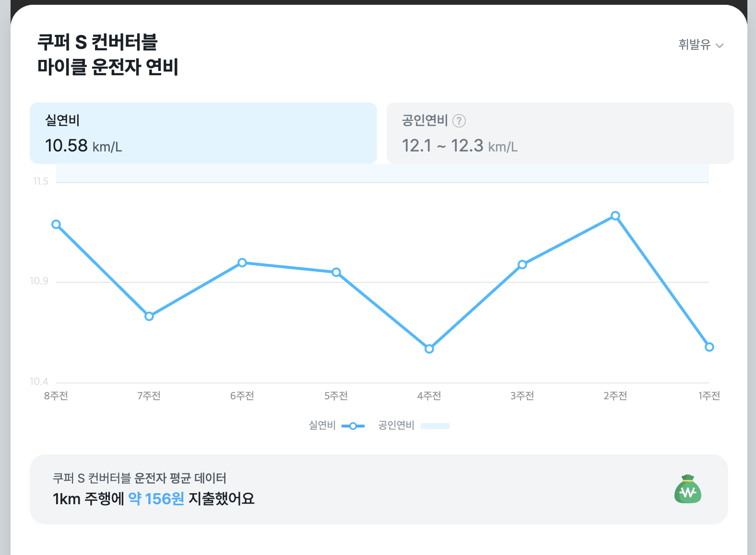Click the 공인연비 legend label
The height and width of the screenshot is (555, 756).
(396, 425)
